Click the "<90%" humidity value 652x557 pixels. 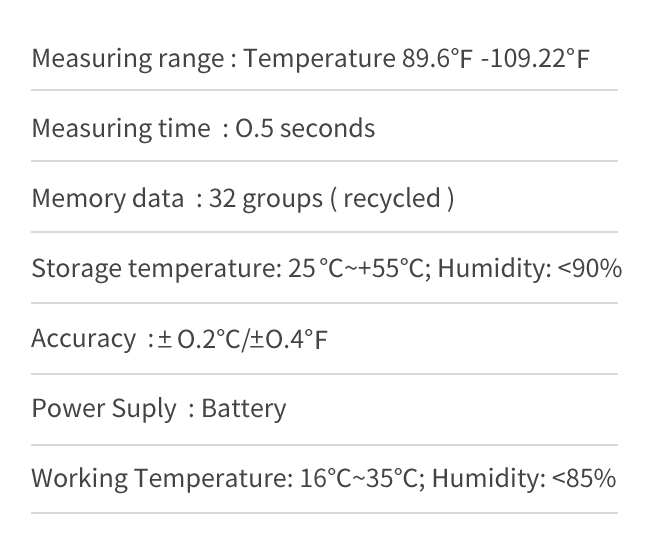[x=588, y=268]
